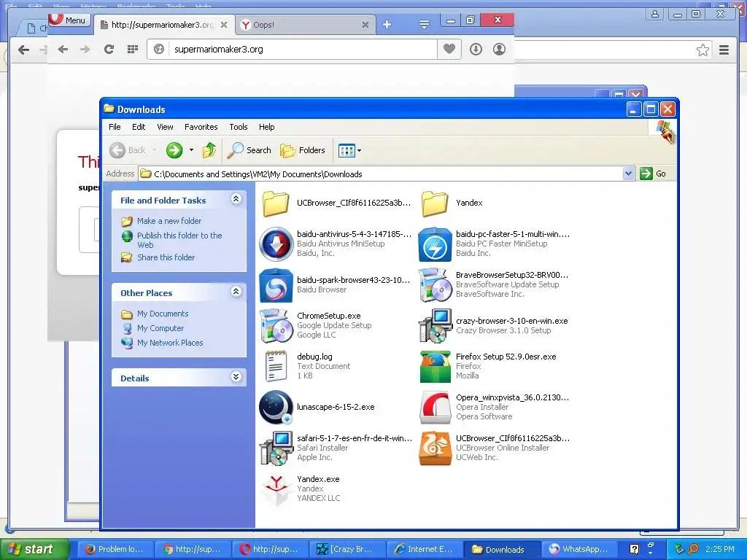Click the Chrome bookmark star icon
The image size is (747, 560).
703,50
